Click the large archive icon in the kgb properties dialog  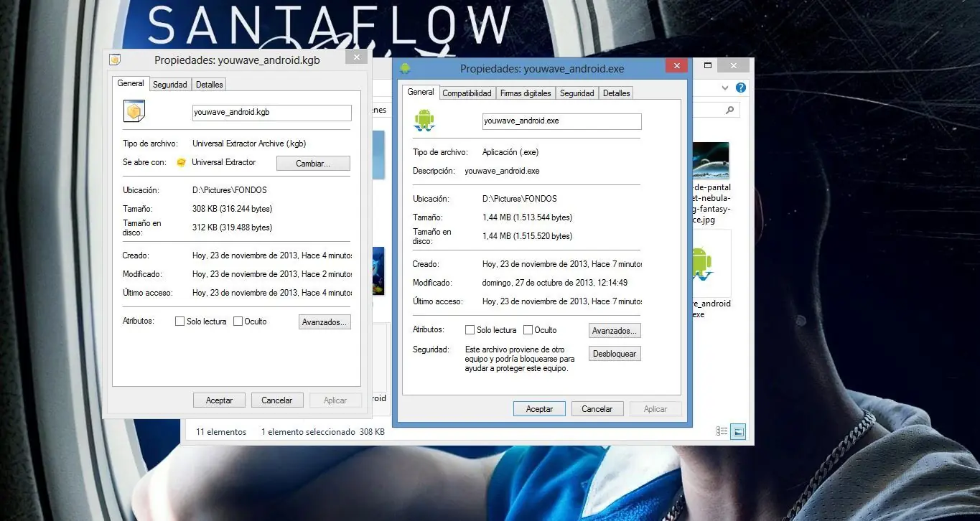[134, 111]
